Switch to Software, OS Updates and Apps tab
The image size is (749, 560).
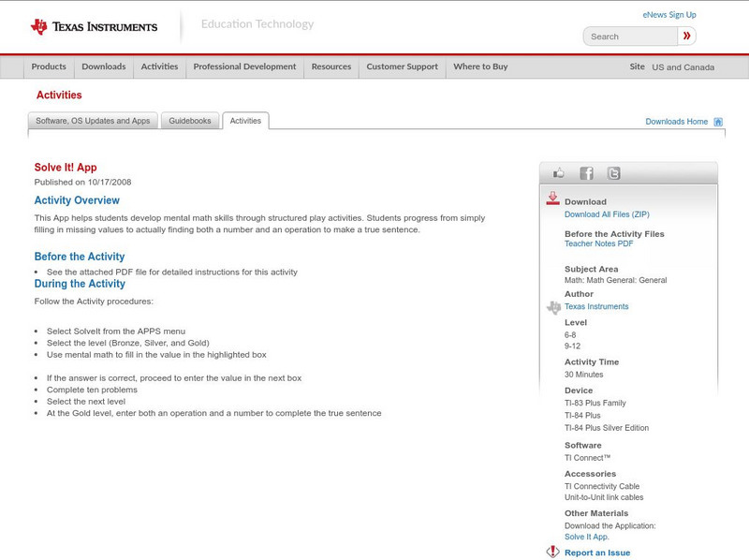coord(93,121)
